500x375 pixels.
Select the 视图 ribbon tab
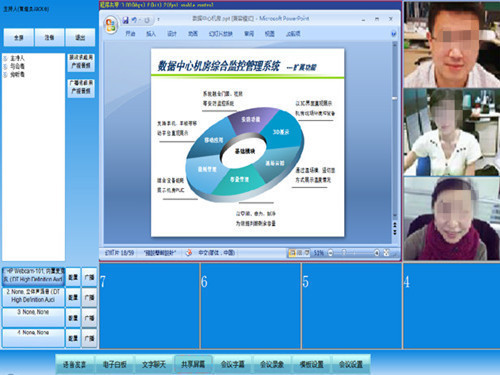point(269,34)
